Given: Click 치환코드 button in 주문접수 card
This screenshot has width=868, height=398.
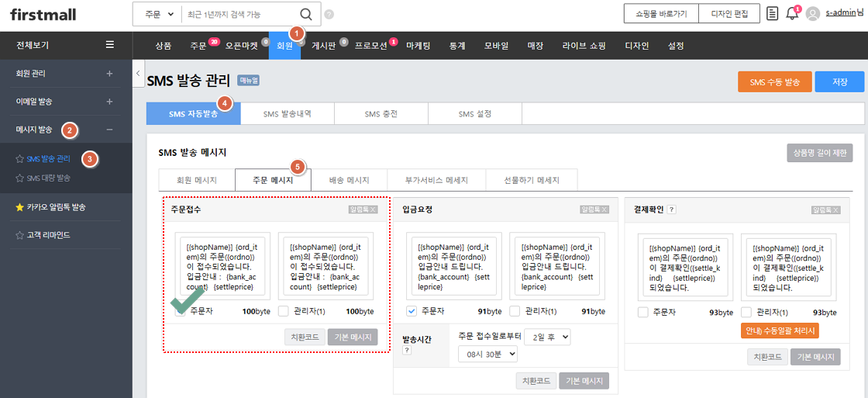Looking at the screenshot, I should 305,337.
